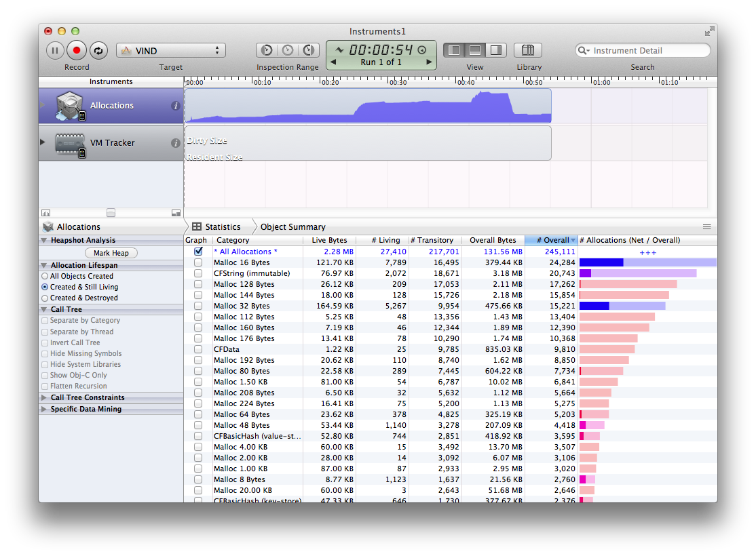Screen dimensions: 756x556
Task: Click the Allocations memory graph track
Action: pyautogui.click(x=368, y=106)
